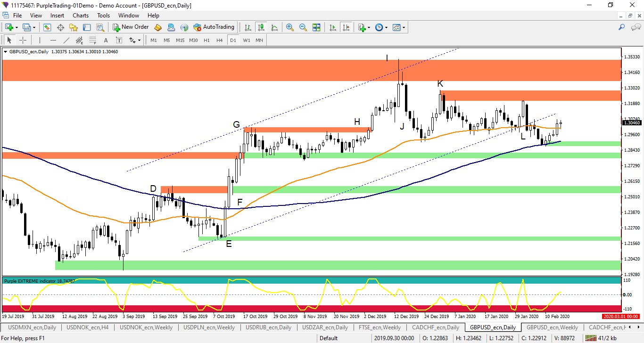This screenshot has height=343, width=644.
Task: Select the Text Label tool
Action: (x=119, y=40)
